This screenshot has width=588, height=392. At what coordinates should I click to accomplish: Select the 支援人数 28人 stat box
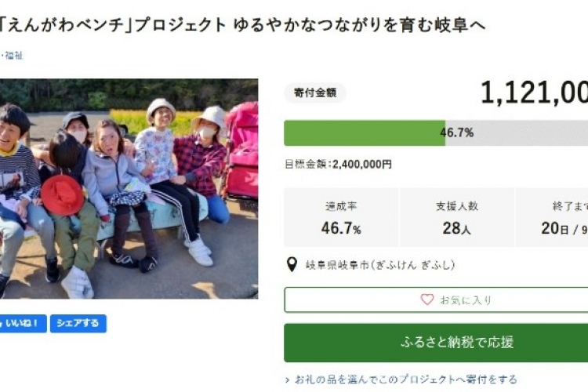(x=457, y=217)
